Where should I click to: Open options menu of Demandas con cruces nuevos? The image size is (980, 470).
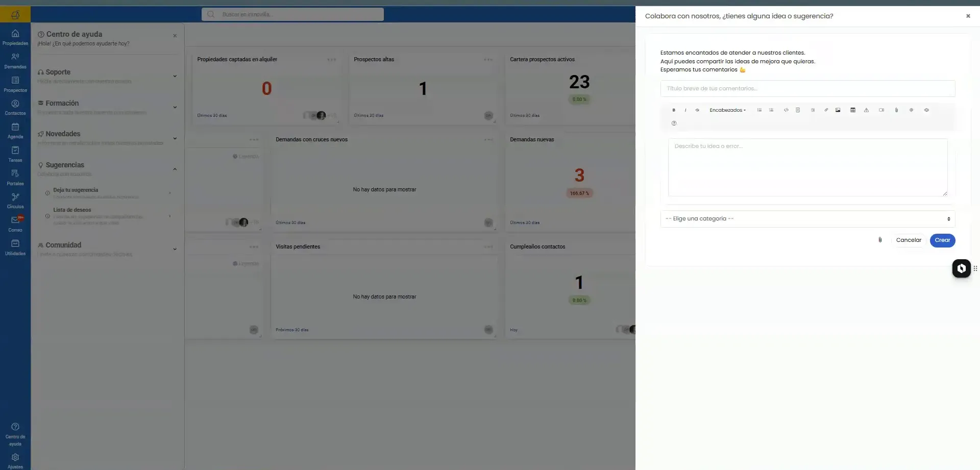pyautogui.click(x=488, y=140)
